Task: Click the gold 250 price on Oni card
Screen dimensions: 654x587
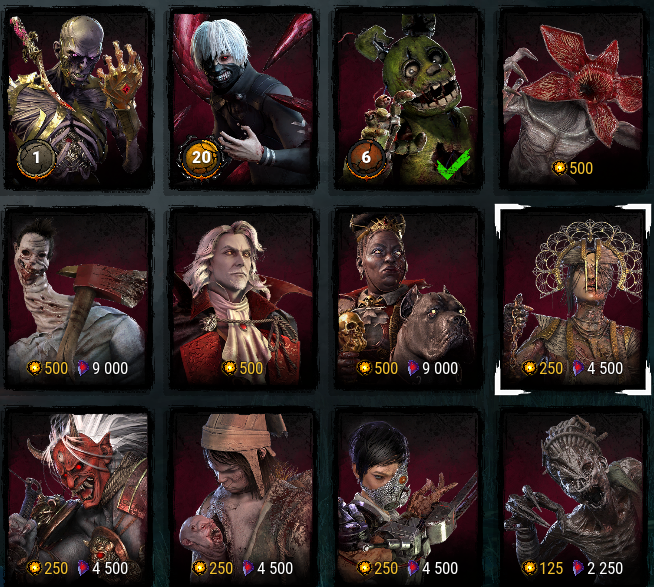Action: (48, 568)
